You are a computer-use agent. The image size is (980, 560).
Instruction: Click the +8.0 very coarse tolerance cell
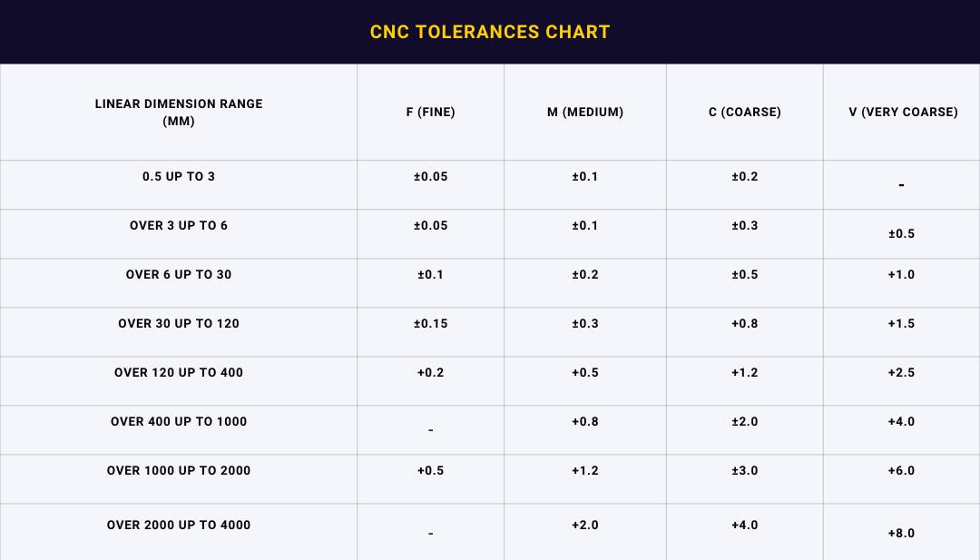[x=901, y=534]
